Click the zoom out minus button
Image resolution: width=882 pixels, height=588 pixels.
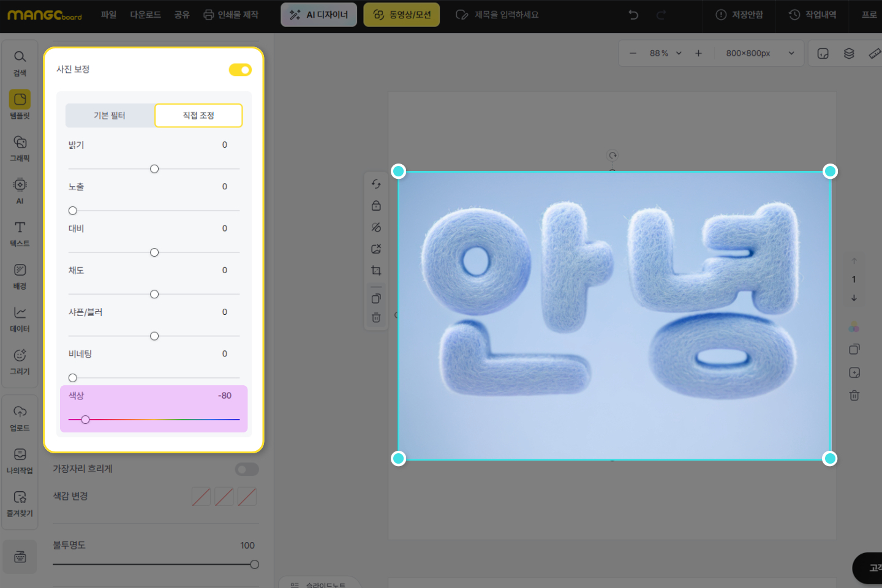pyautogui.click(x=633, y=53)
